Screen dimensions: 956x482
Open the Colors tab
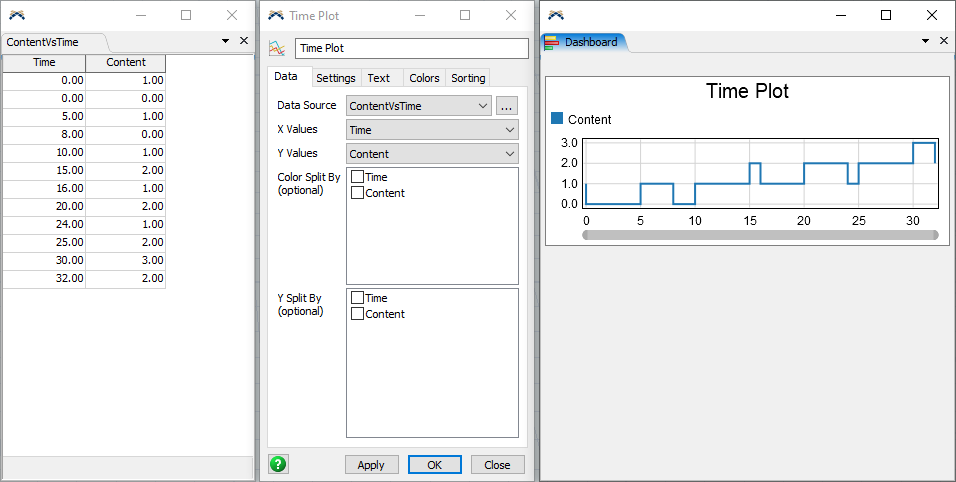pos(424,78)
